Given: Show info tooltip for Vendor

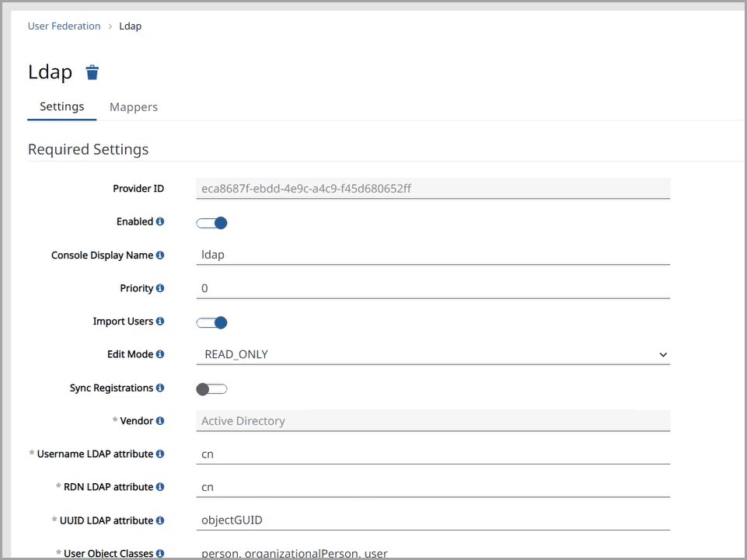Looking at the screenshot, I should (160, 421).
